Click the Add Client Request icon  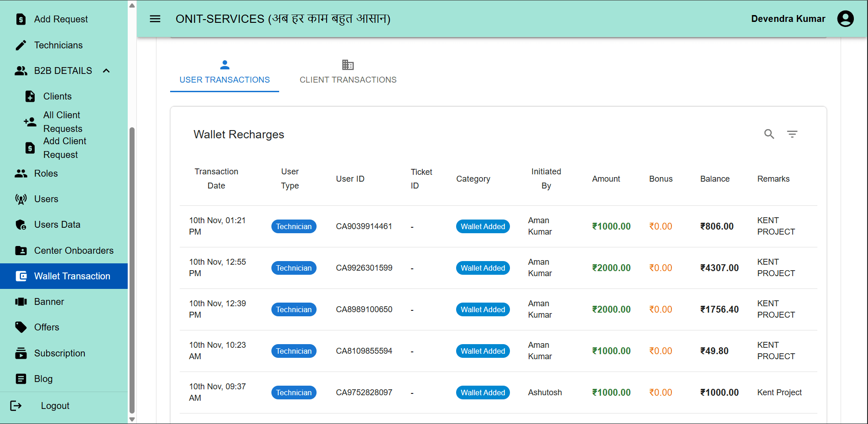[30, 148]
